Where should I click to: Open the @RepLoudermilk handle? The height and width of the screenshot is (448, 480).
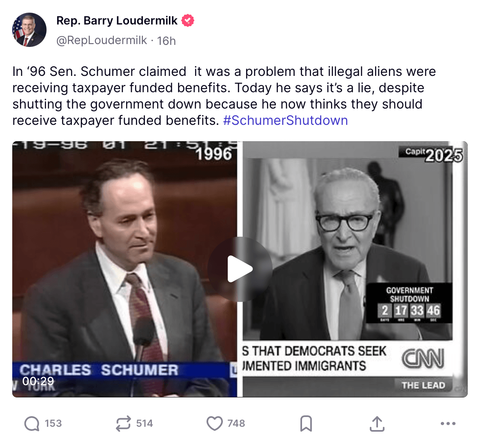click(102, 40)
